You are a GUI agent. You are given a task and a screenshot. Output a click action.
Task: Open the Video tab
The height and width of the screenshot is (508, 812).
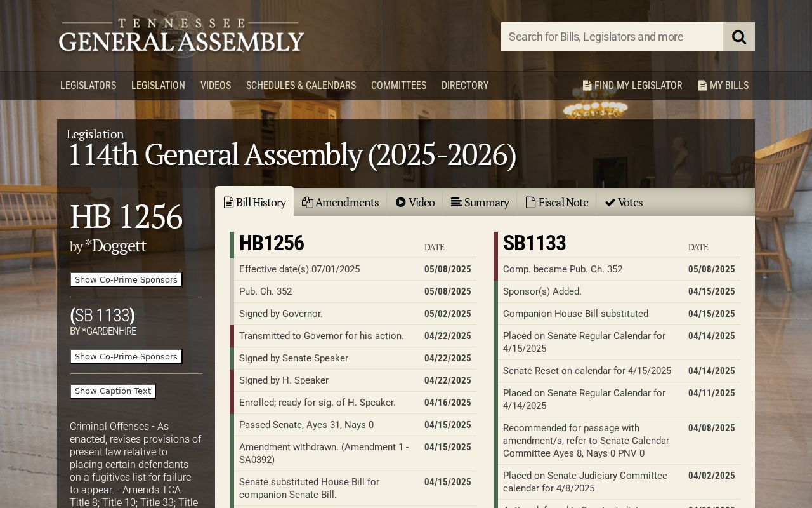point(415,202)
